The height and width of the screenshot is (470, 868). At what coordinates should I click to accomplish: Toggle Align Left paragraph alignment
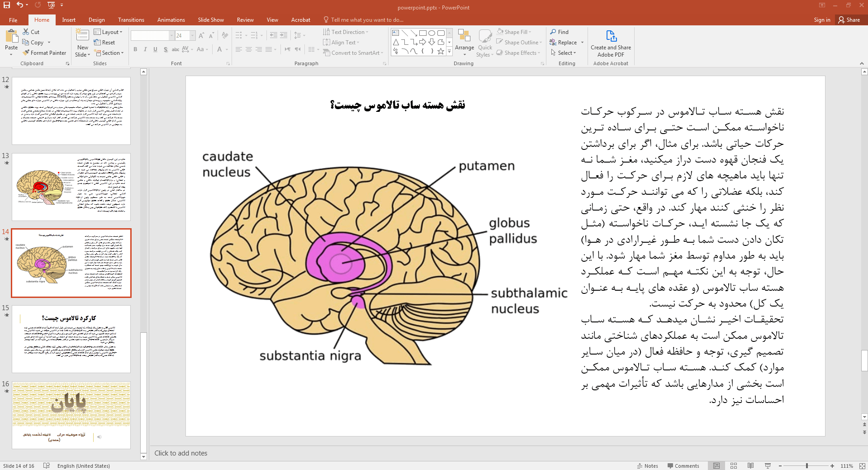point(239,49)
